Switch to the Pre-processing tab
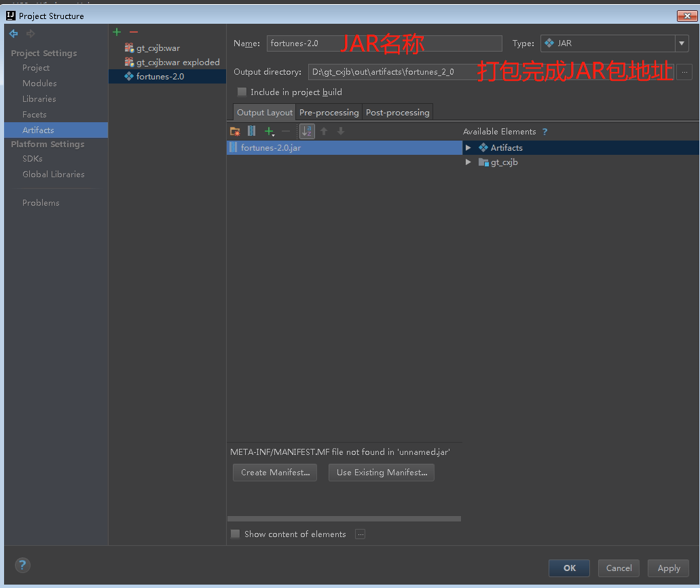This screenshot has width=700, height=588. click(329, 112)
